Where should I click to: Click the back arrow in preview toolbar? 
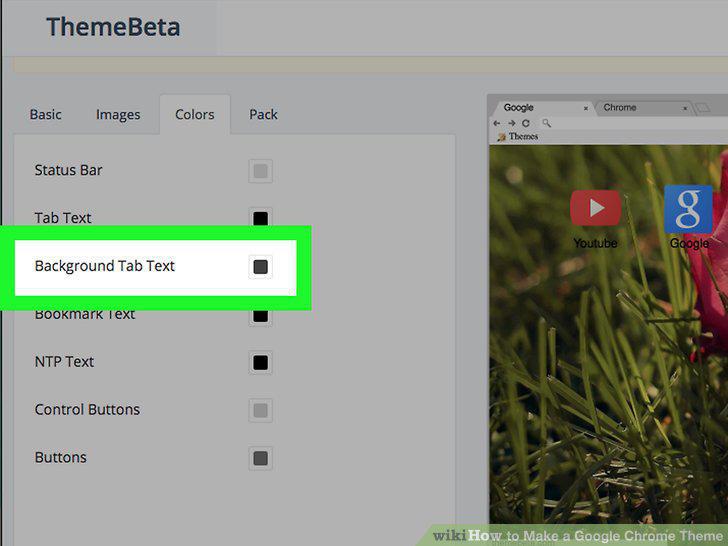497,123
